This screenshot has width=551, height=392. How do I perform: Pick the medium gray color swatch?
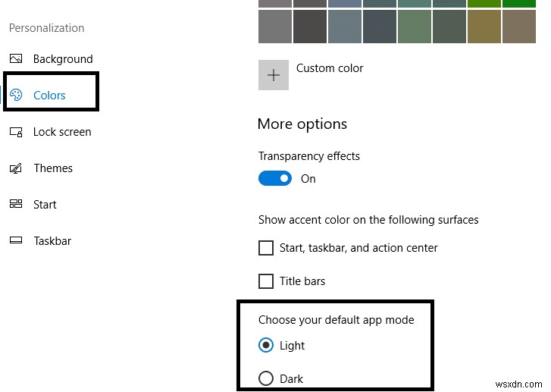pos(275,27)
